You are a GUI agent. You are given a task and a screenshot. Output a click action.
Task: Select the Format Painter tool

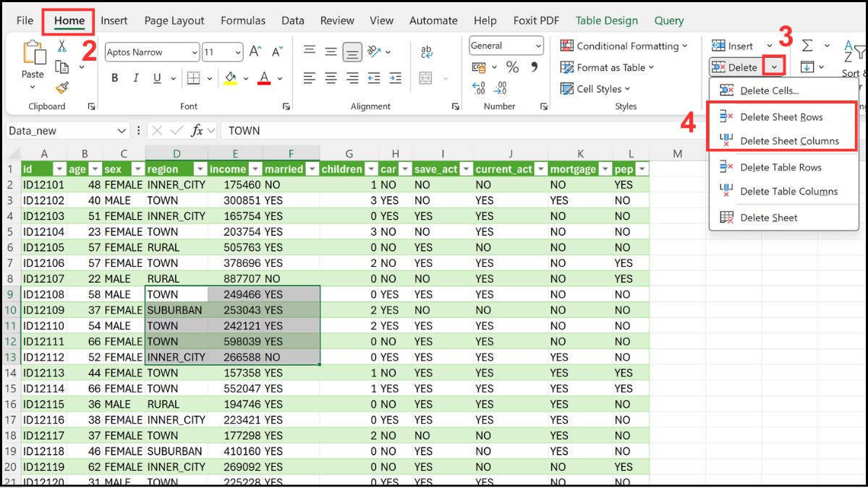pyautogui.click(x=62, y=87)
